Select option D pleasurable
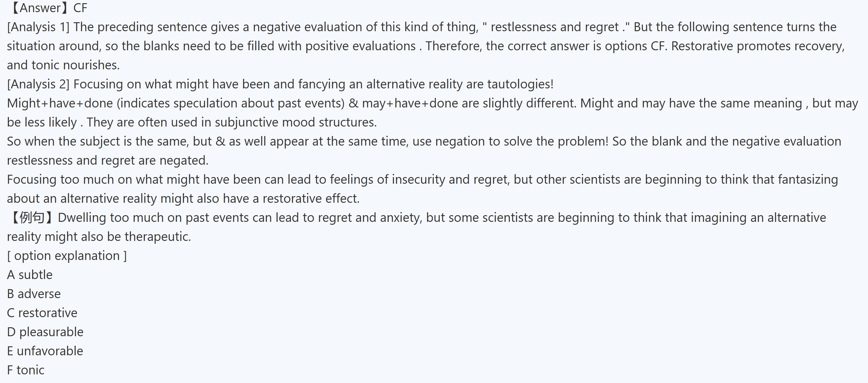 pos(45,332)
